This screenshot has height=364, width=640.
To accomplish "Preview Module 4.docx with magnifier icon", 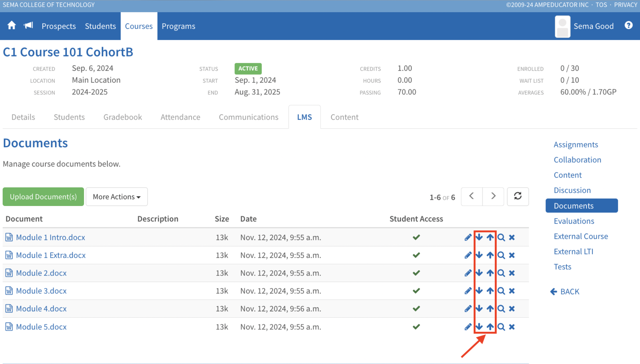I will click(501, 309).
